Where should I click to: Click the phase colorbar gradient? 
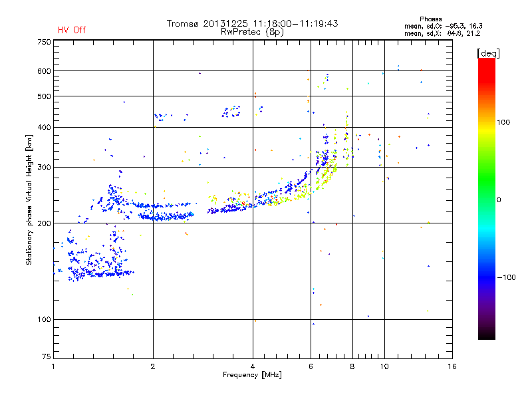pos(487,199)
